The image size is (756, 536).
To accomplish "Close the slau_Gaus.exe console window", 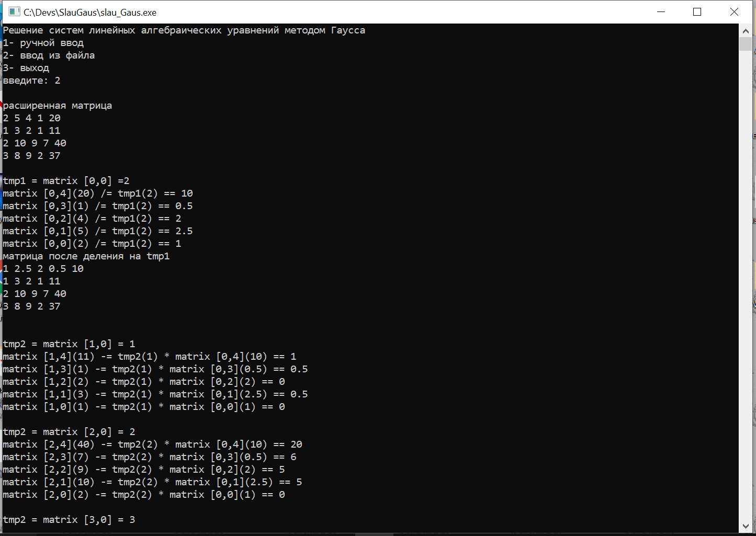I will (734, 12).
